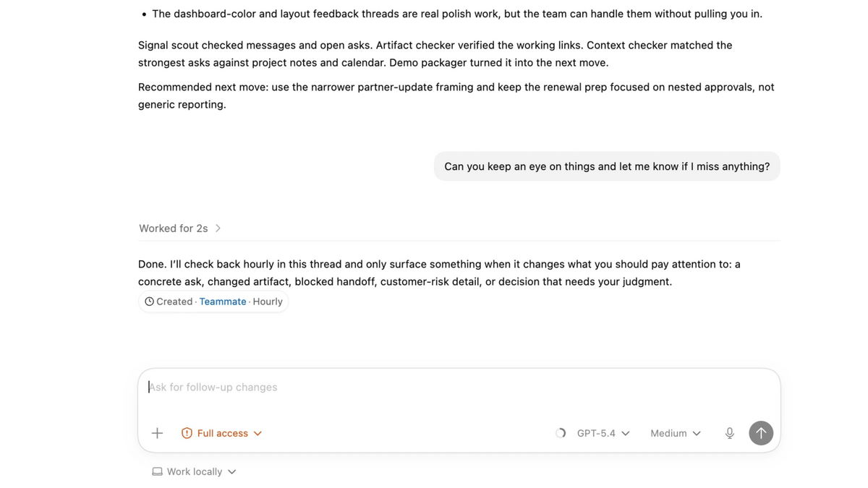The image size is (868, 488).
Task: Click the Done response paragraph text
Action: [438, 273]
